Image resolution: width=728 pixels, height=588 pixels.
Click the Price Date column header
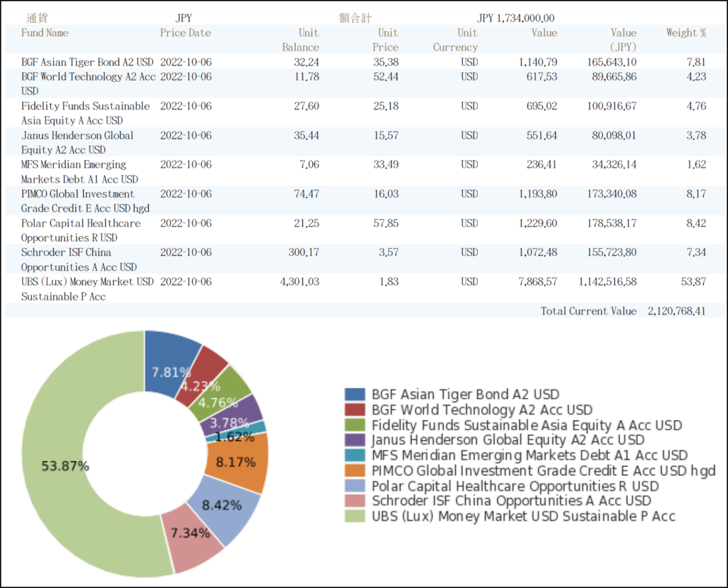tap(186, 33)
